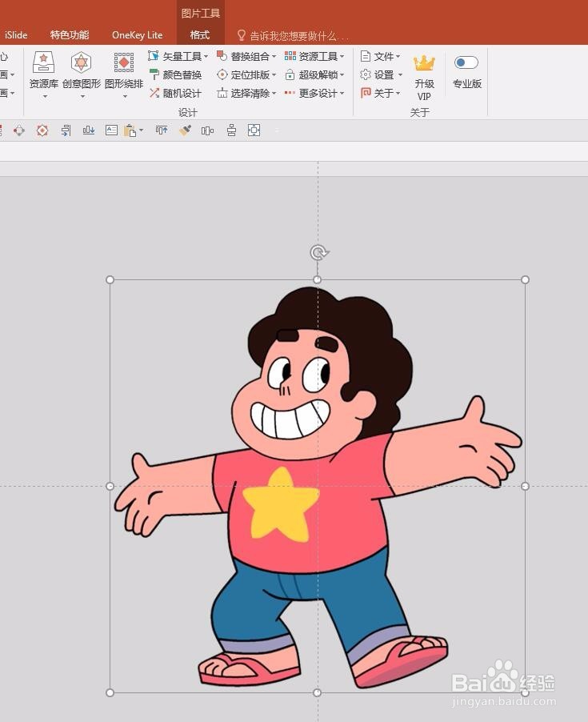Image resolution: width=588 pixels, height=722 pixels.
Task: Open the paste options dropdown arrow
Action: pos(142,130)
